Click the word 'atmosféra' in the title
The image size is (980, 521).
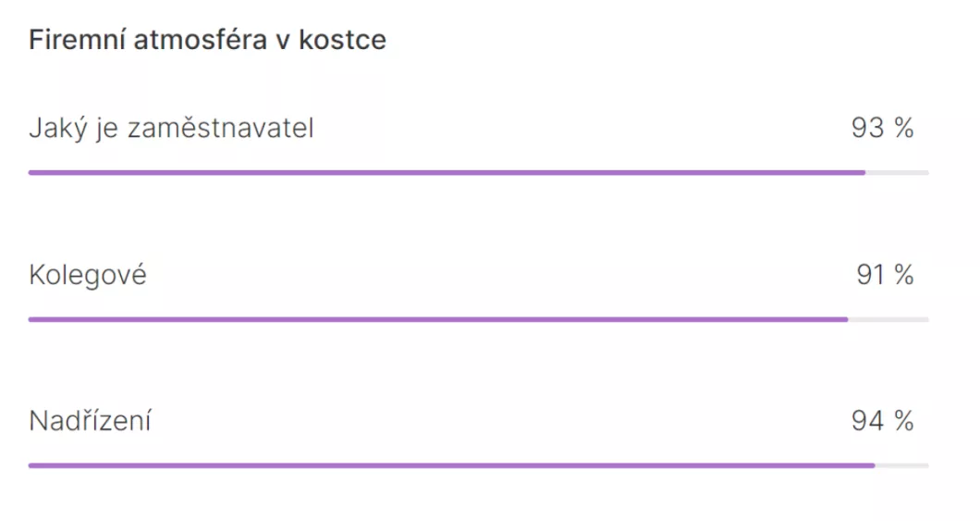[200, 40]
